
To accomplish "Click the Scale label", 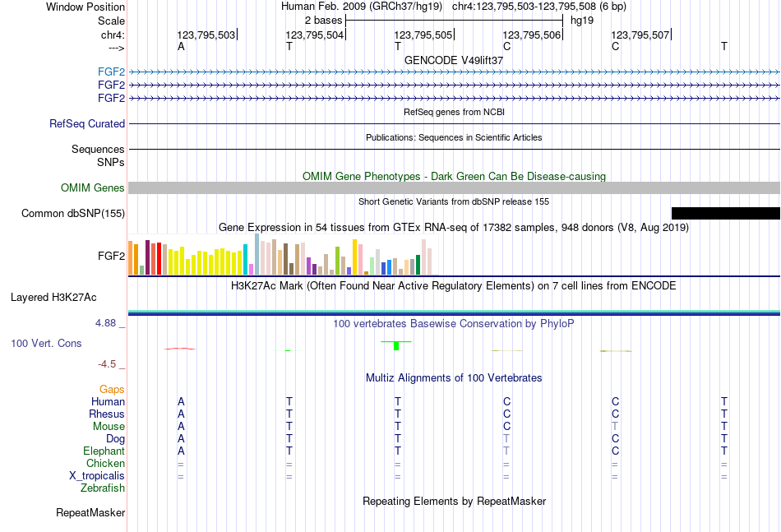I will coord(111,21).
